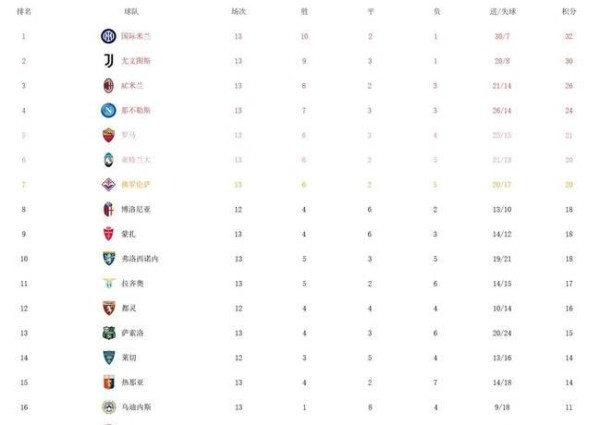600x425 pixels.
Task: Click the Napoli team logo
Action: tap(108, 110)
